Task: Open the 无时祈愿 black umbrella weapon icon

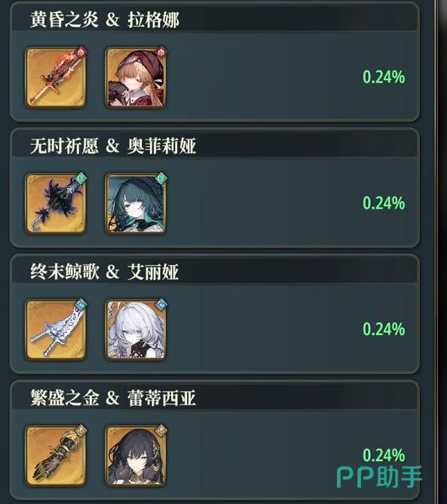Action: [56, 203]
